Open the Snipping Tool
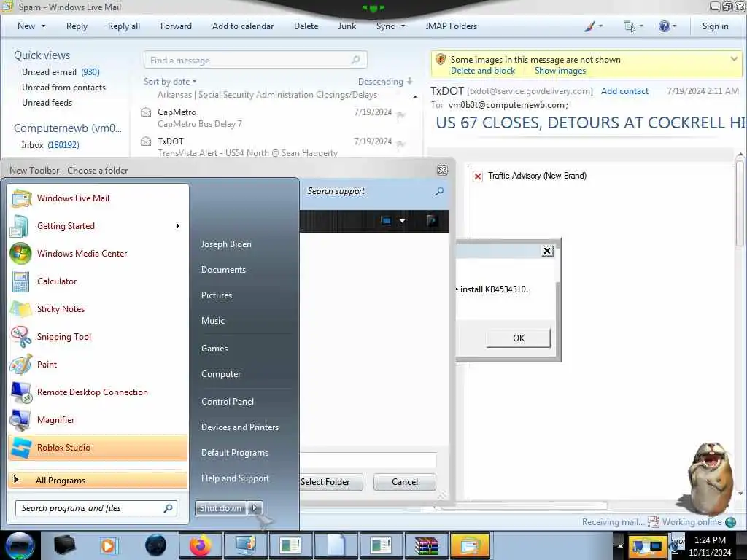Image resolution: width=747 pixels, height=560 pixels. pyautogui.click(x=98, y=337)
